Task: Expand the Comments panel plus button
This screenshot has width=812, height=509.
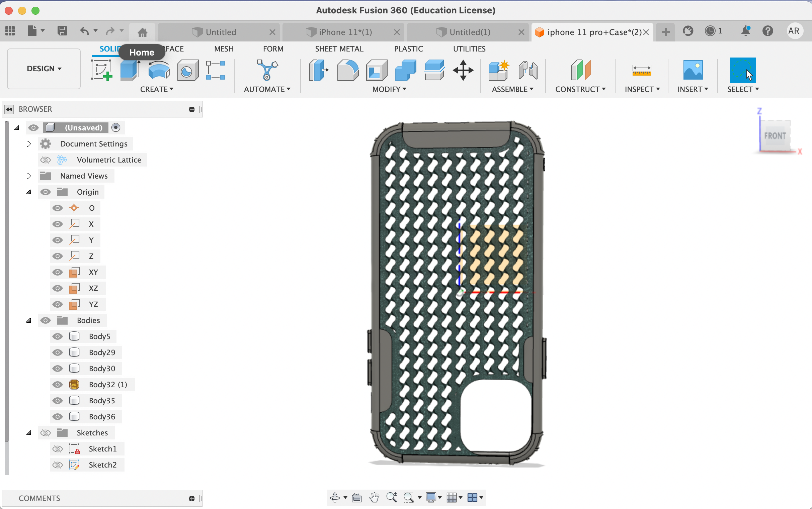Action: click(x=192, y=499)
